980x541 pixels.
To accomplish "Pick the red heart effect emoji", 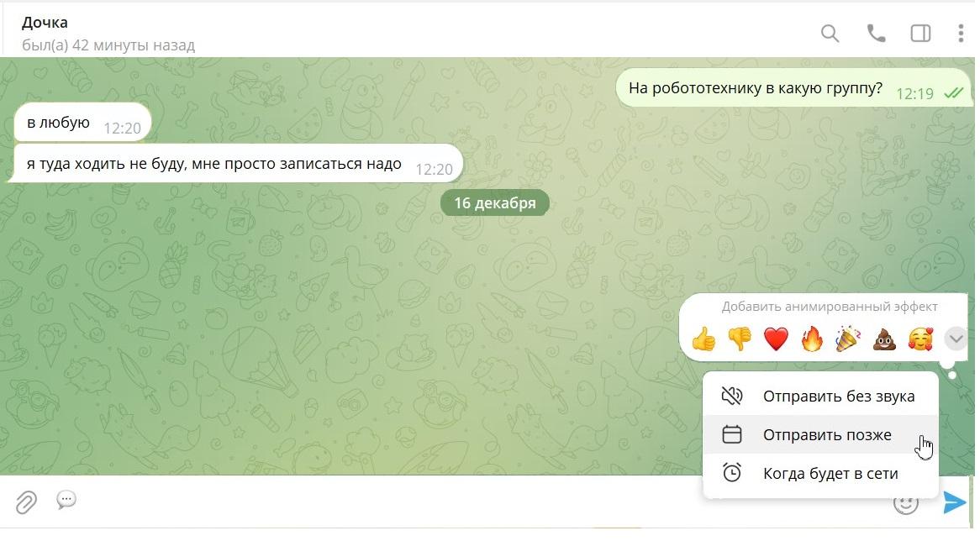I will click(x=776, y=340).
